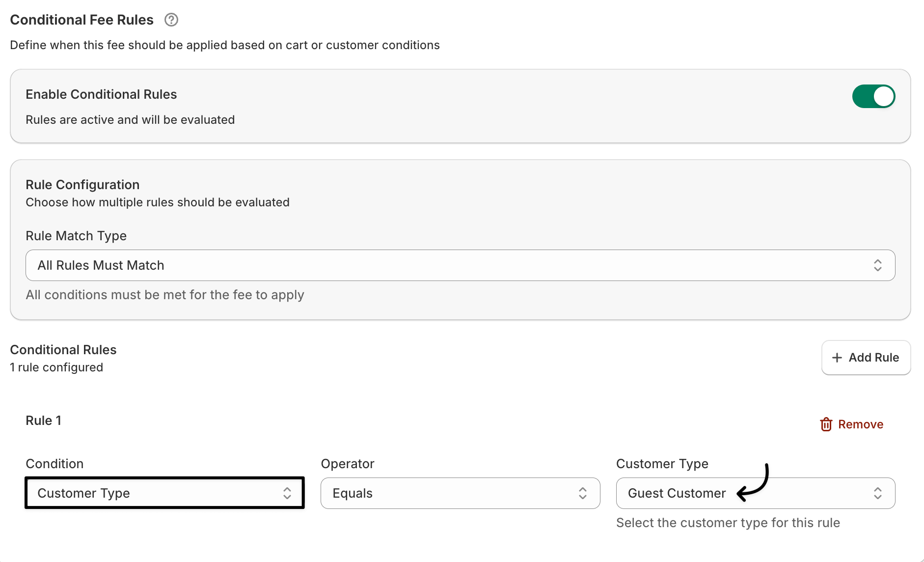This screenshot has height=562, width=924.
Task: Click the Conditional Fee Rules title
Action: [82, 20]
